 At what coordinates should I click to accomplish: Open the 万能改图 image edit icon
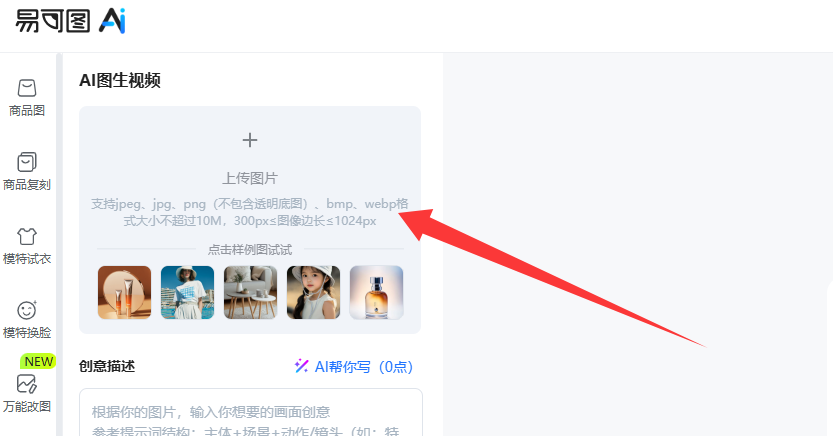pyautogui.click(x=27, y=383)
